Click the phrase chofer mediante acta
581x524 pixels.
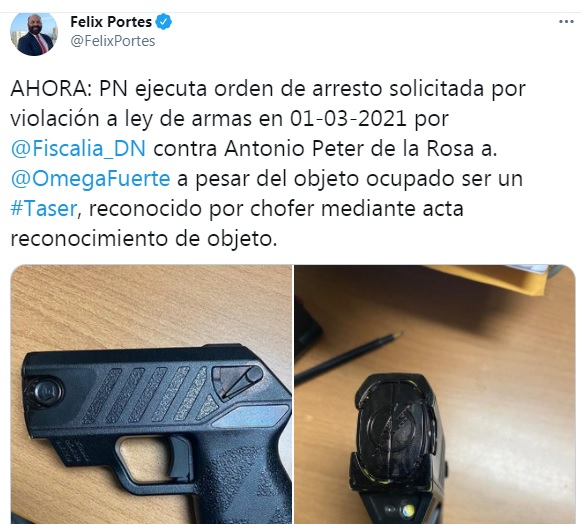point(357,209)
